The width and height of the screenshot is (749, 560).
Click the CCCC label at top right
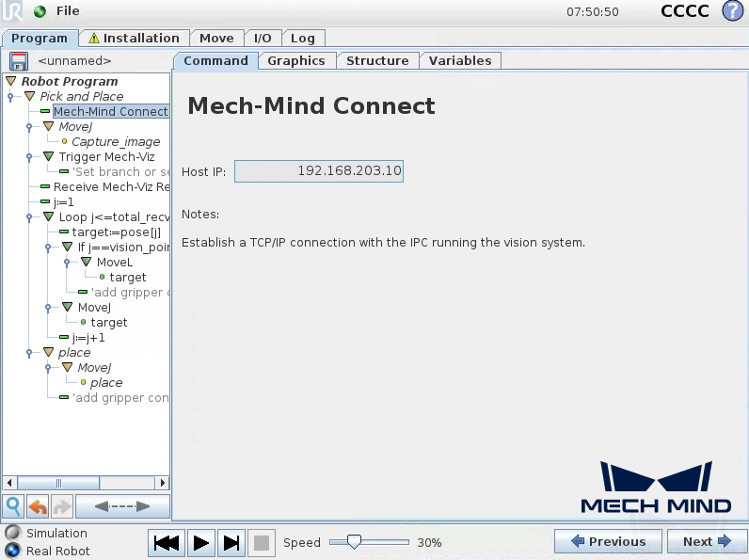pyautogui.click(x=685, y=11)
